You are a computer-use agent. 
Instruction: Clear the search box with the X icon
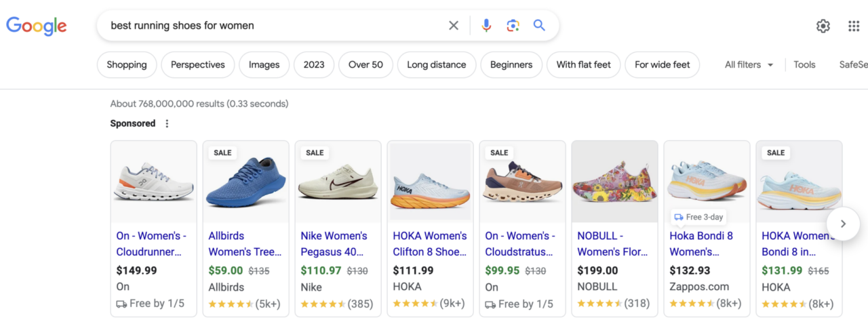(x=454, y=26)
